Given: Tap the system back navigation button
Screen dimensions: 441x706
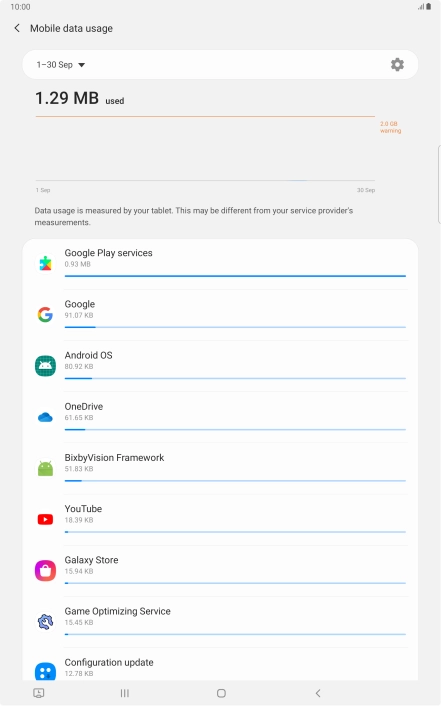Looking at the screenshot, I should (x=318, y=693).
